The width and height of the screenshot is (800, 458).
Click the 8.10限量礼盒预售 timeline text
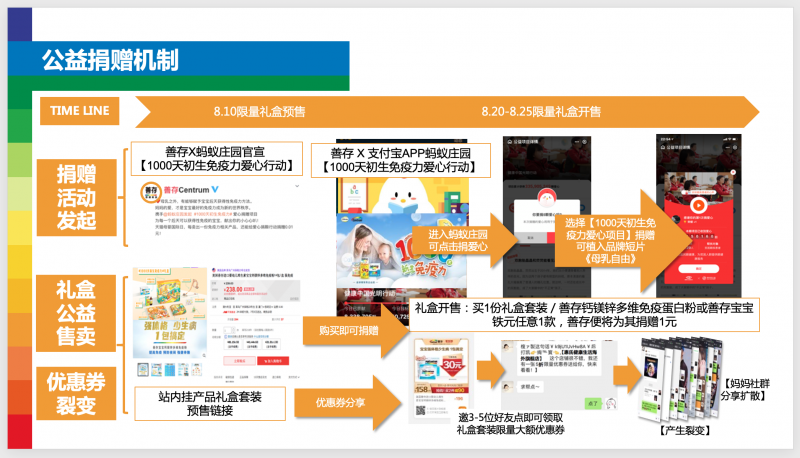[259, 112]
